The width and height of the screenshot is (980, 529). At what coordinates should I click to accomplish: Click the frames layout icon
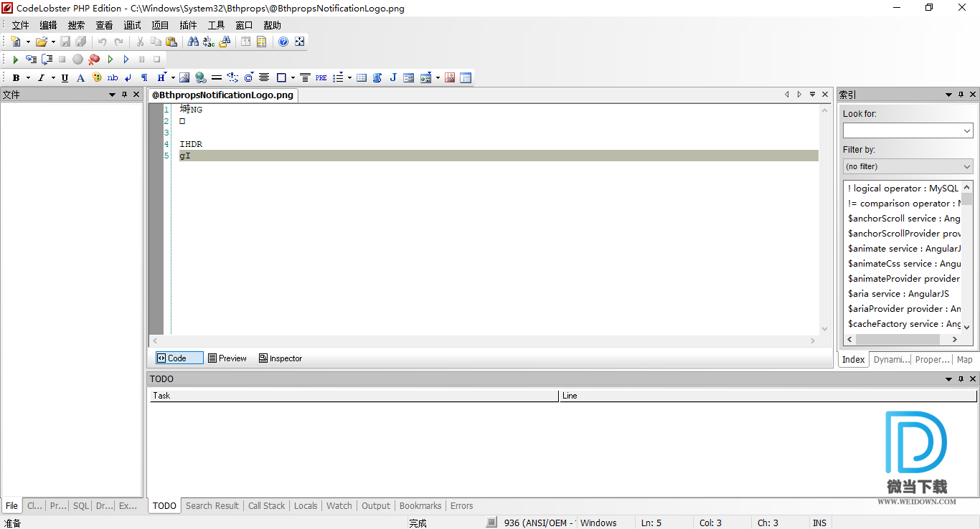click(466, 77)
